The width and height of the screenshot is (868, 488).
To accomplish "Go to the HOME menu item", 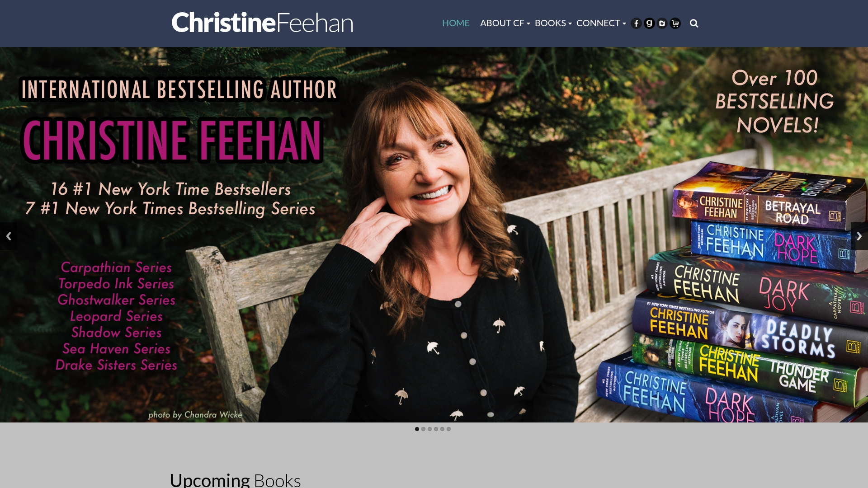I will coord(456,23).
